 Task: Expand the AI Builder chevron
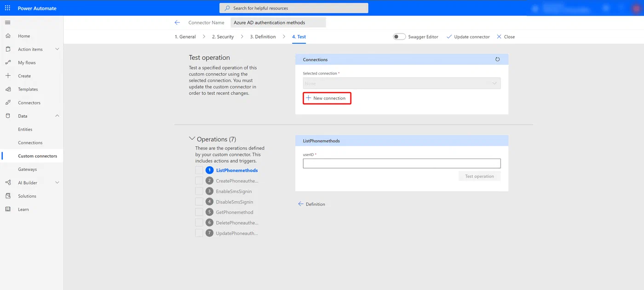[57, 182]
